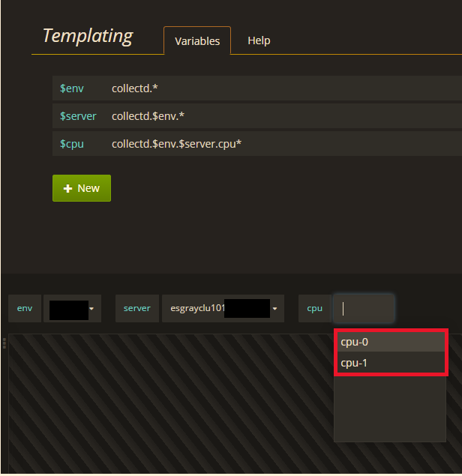Image resolution: width=462 pixels, height=476 pixels.
Task: Focus the cpu filter input
Action: tap(364, 308)
